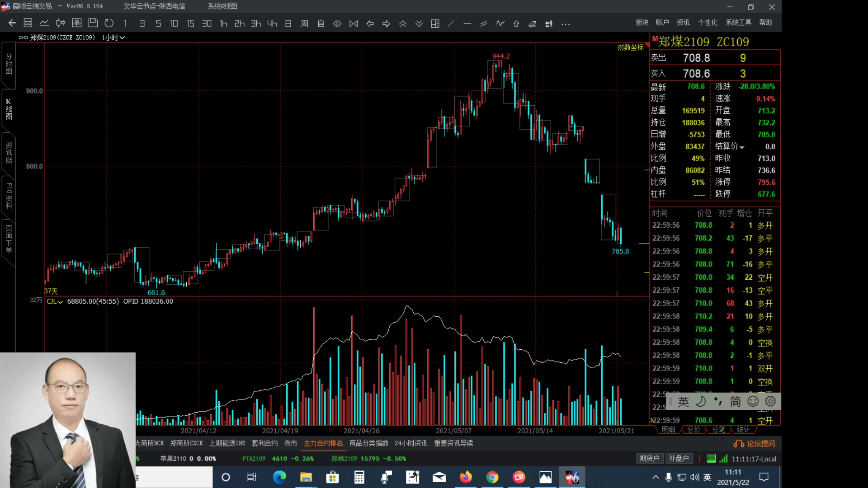Image resolution: width=868 pixels, height=488 pixels.
Task: Select the trend line drawing tool
Action: (x=451, y=24)
